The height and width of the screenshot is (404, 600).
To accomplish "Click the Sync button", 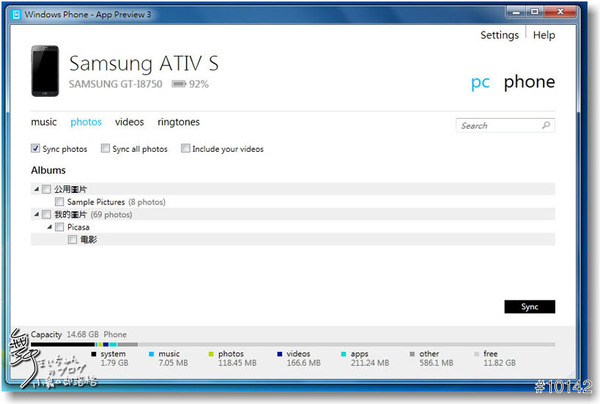I will coord(530,307).
